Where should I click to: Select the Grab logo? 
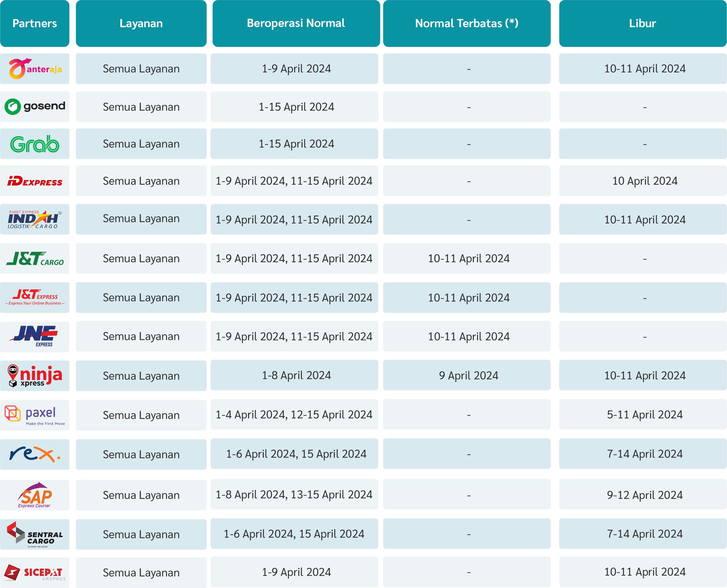click(x=34, y=144)
